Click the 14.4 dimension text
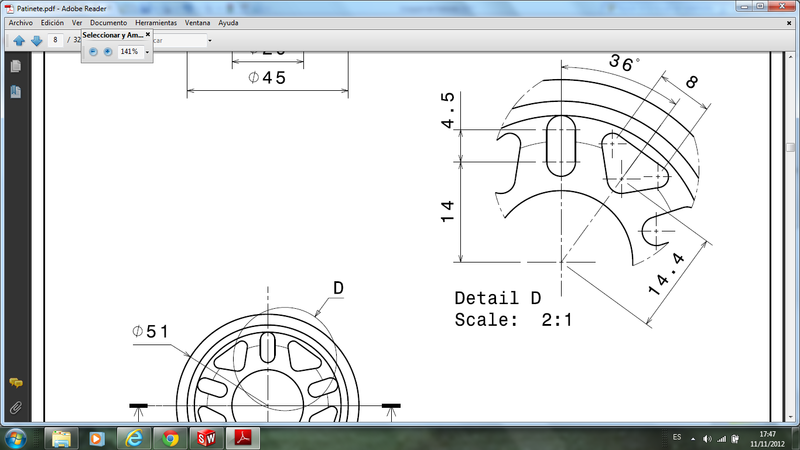Viewport: 800px width, 450px height. click(x=666, y=274)
